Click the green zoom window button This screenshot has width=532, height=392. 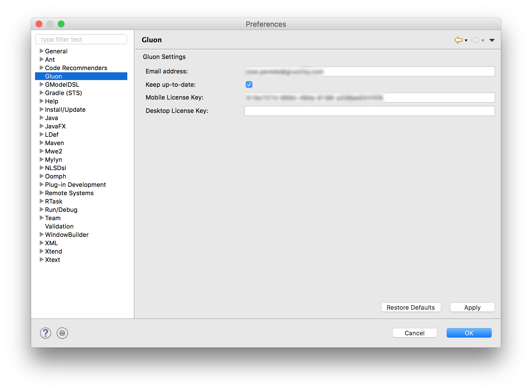pos(61,24)
